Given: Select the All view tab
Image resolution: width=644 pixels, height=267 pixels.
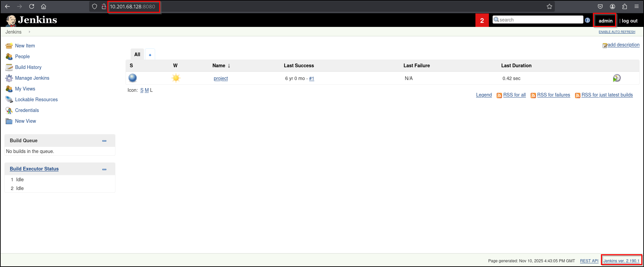Looking at the screenshot, I should tap(137, 54).
